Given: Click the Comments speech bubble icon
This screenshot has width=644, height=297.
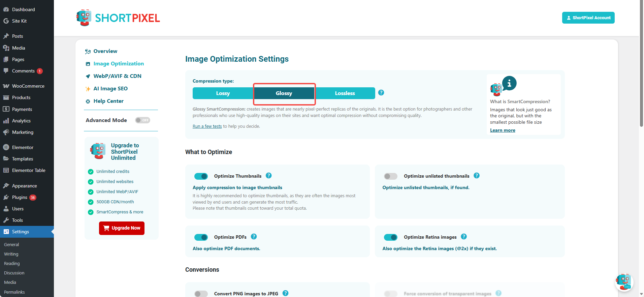Looking at the screenshot, I should point(6,71).
